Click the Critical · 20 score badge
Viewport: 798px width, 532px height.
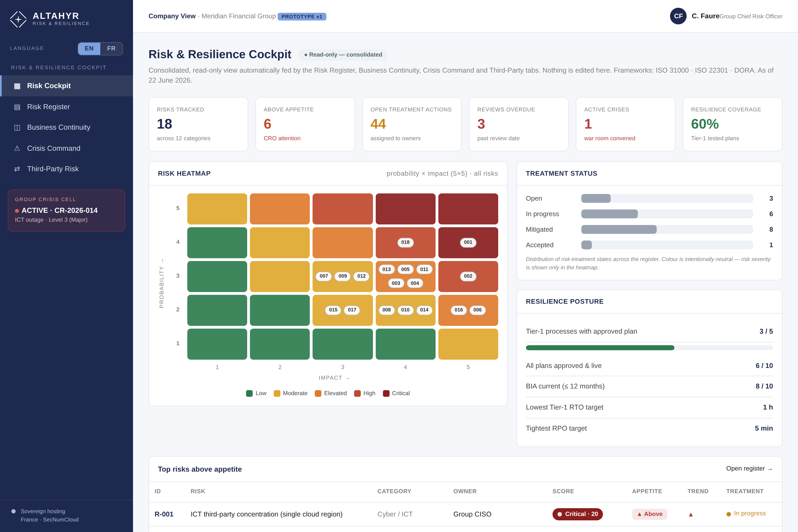point(577,514)
